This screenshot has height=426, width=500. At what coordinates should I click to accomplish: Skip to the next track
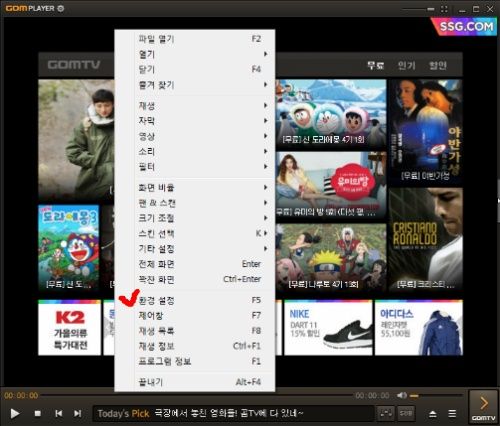pos(77,413)
